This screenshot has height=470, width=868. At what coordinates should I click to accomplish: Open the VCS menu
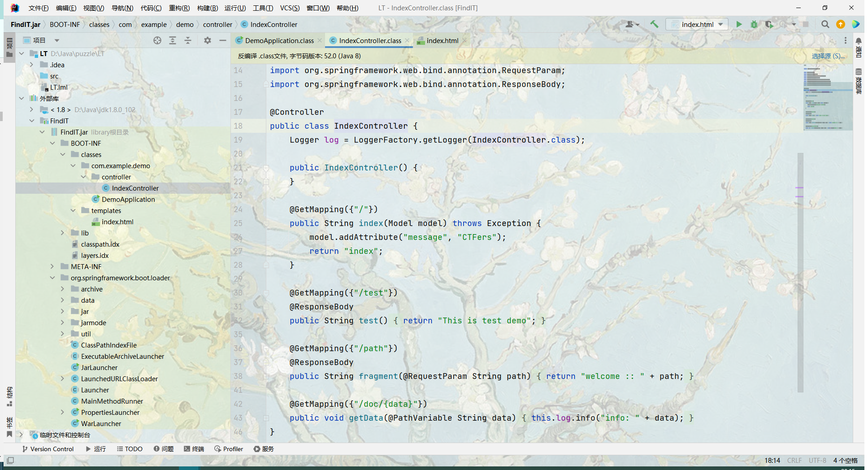[290, 8]
